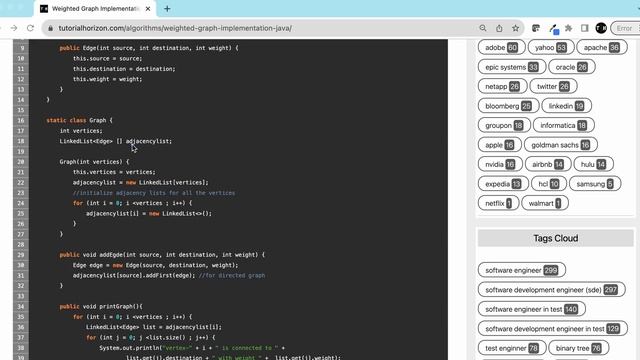Open the hcl company tag
The image size is (640, 360).
549,184
